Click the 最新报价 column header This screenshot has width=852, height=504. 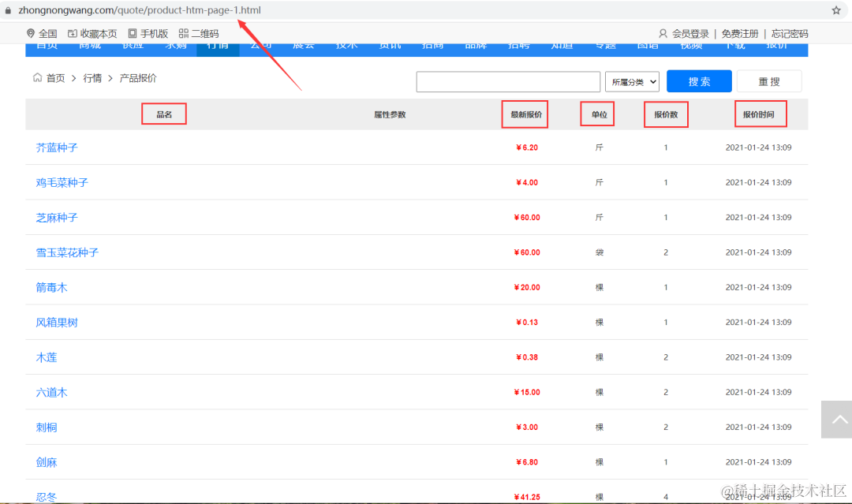pyautogui.click(x=526, y=114)
